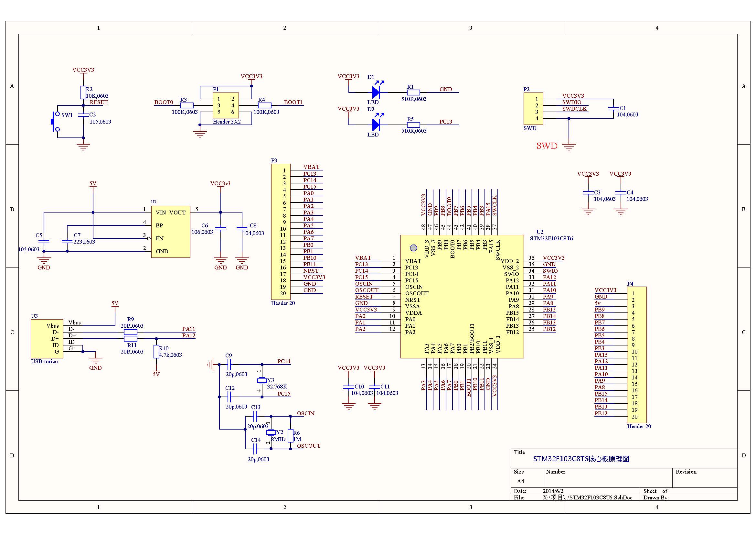Click the D2 LED diode symbol
756x535 pixels.
click(376, 125)
